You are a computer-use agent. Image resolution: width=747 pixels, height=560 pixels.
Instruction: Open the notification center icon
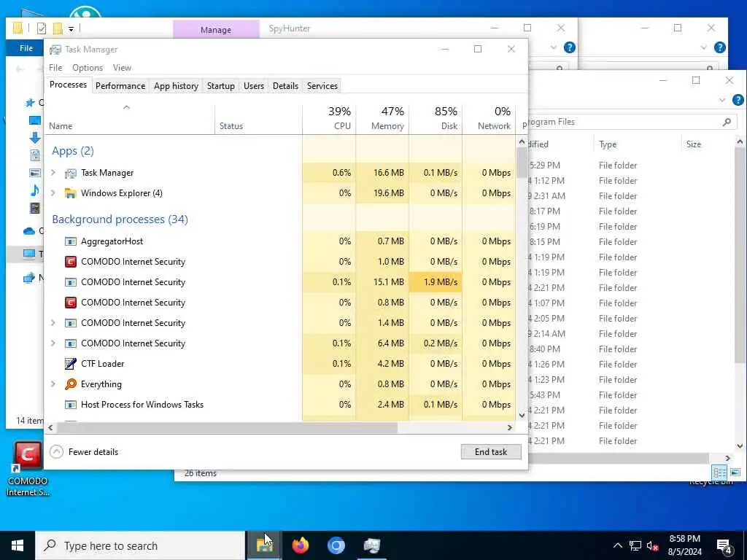[724, 545]
